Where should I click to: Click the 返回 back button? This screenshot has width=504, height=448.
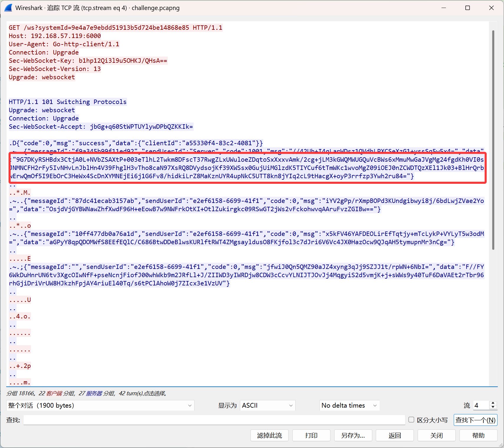pos(395,435)
